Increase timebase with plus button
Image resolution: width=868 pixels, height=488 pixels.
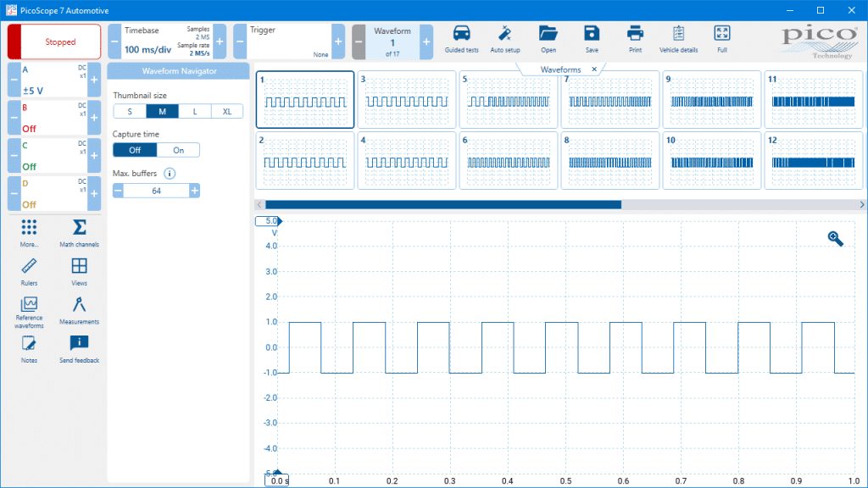(220, 42)
